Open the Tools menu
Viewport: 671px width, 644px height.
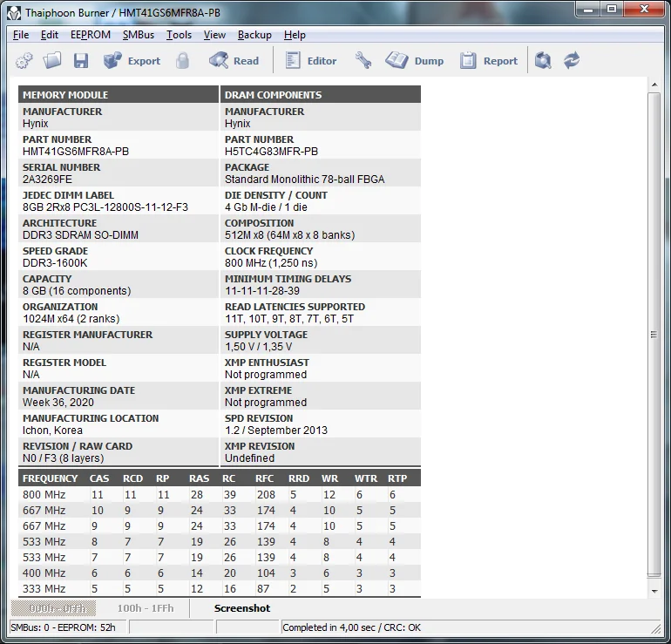point(179,35)
